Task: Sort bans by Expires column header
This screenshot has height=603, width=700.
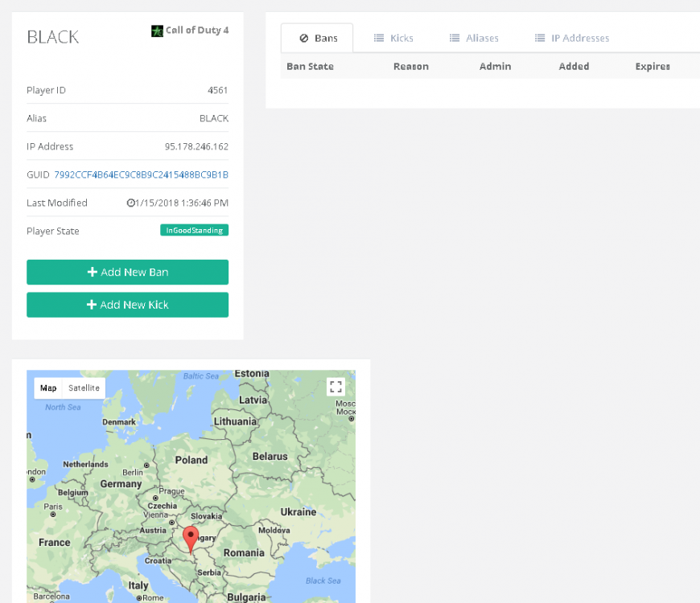Action: [x=652, y=67]
